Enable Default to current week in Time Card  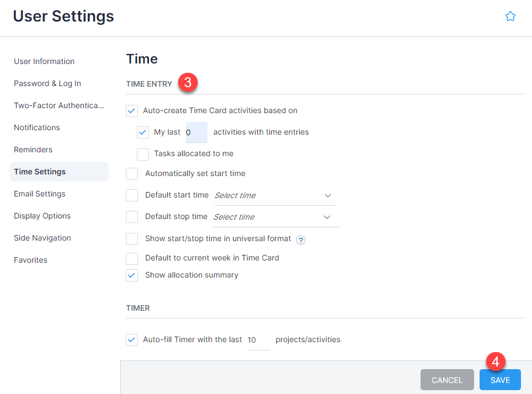tap(131, 258)
